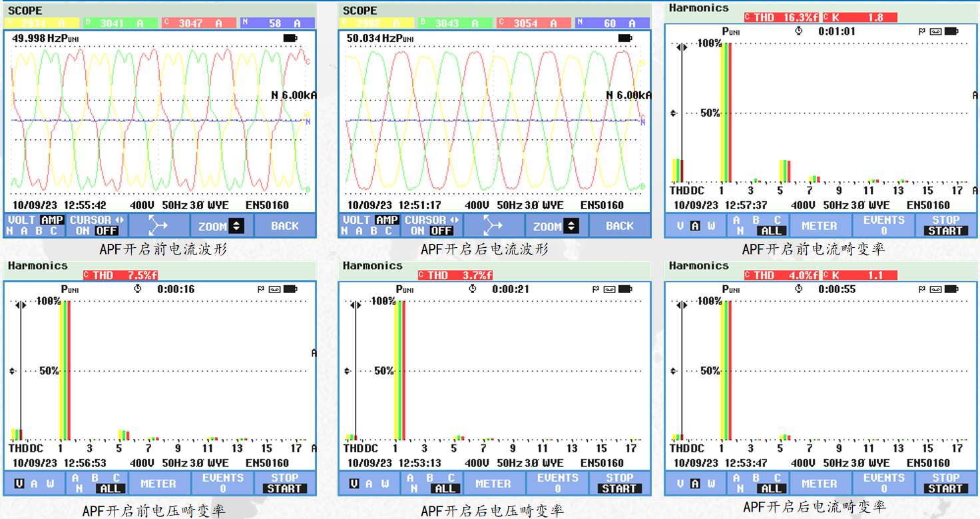Click cursor arrows marker on THD 7.5% harmonics screen
Image resolution: width=980 pixels, height=519 pixels.
[20, 304]
